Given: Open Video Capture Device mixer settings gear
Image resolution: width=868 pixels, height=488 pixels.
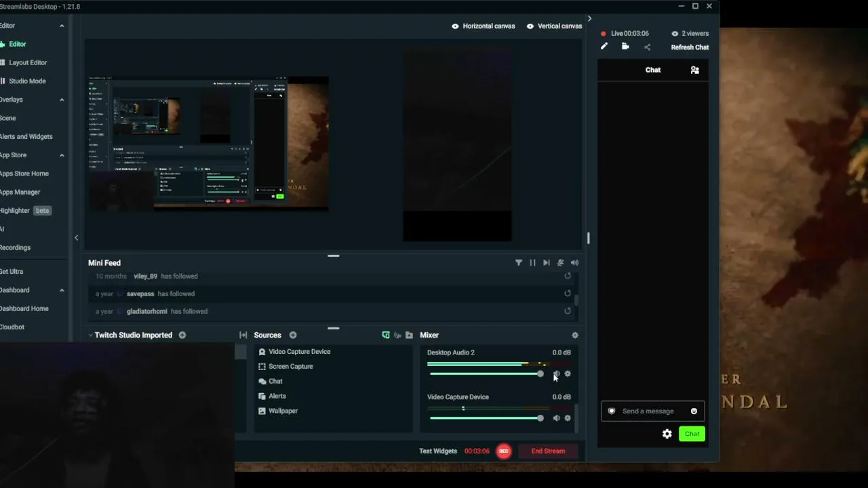Looking at the screenshot, I should coord(568,418).
